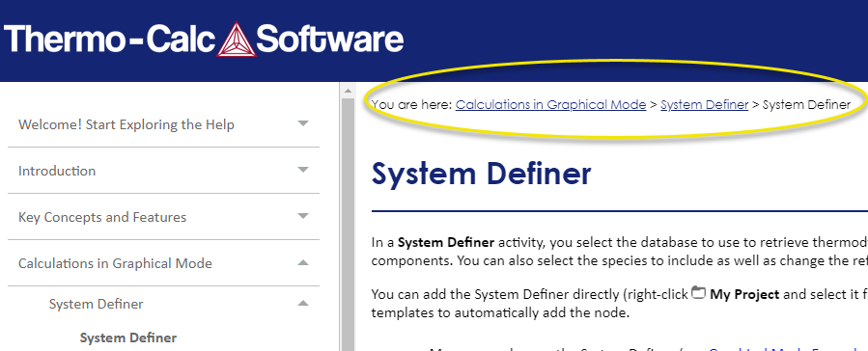This screenshot has width=868, height=351.
Task: Collapse the System Definer subsection arrow
Action: [x=303, y=304]
